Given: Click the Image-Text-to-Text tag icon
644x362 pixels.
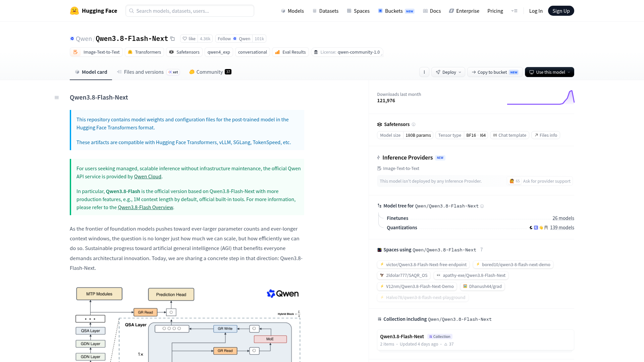Looking at the screenshot, I should point(76,52).
